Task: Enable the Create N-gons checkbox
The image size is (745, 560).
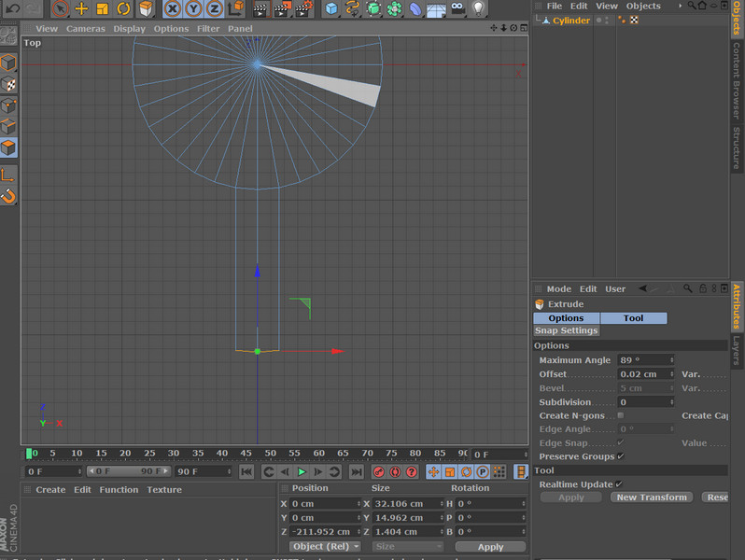Action: [621, 415]
